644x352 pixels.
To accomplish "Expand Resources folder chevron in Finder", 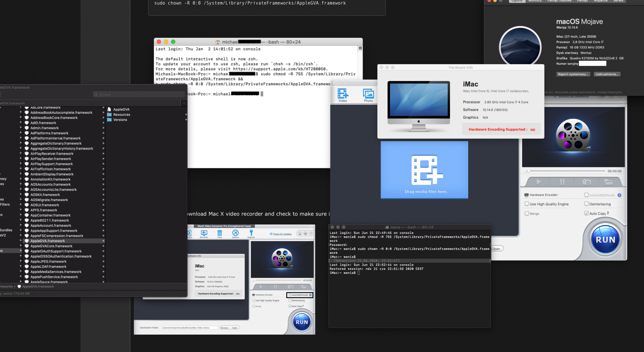I will point(186,115).
